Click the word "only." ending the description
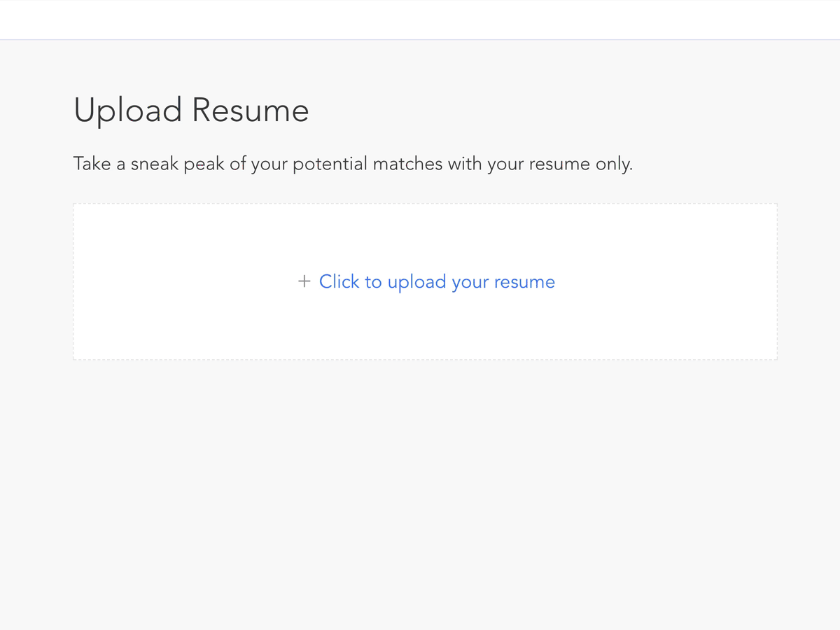 pos(614,164)
